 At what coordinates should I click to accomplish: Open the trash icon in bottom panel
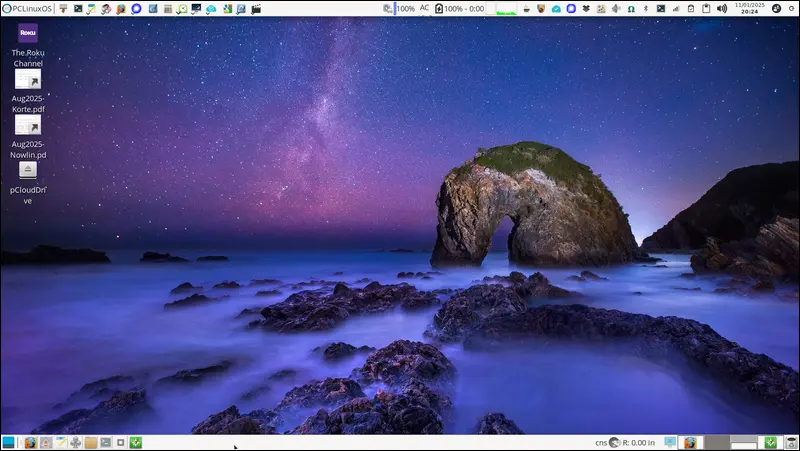(791, 443)
